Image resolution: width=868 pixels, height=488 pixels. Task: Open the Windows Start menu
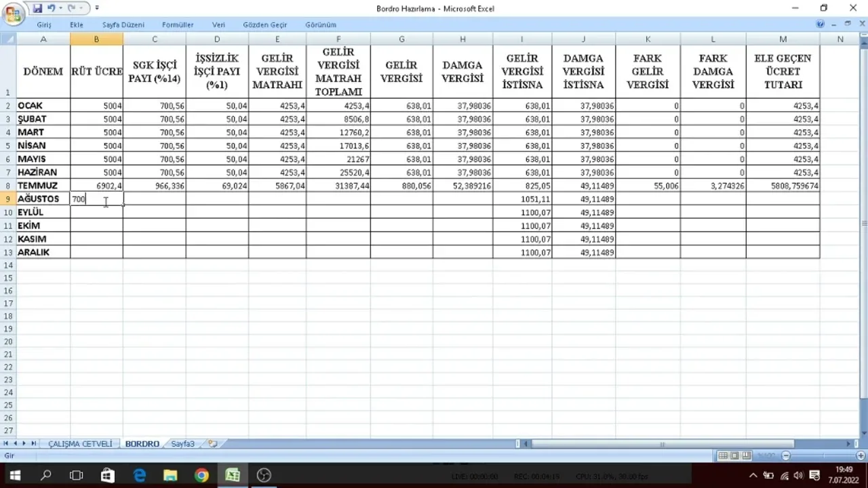tap(14, 475)
